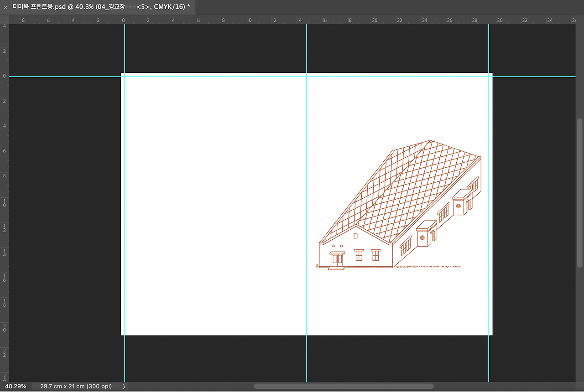Click the arched side entrance on the building
584x392 pixels.
coord(432,236)
